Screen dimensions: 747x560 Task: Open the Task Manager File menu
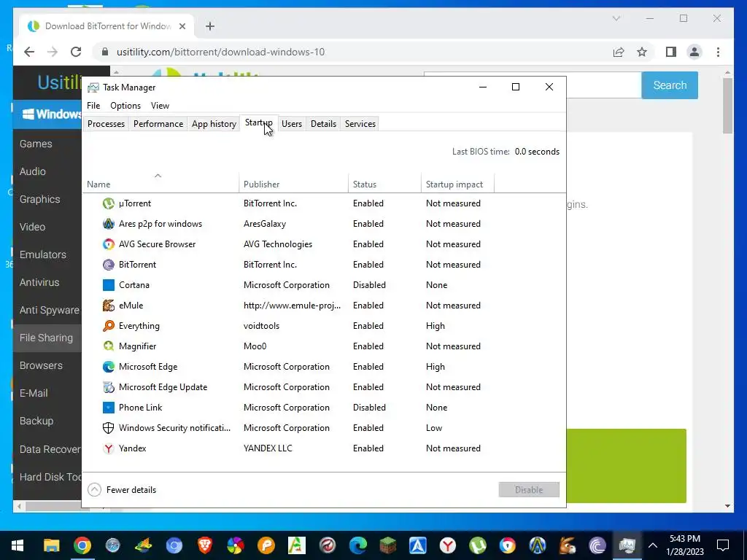tap(93, 105)
